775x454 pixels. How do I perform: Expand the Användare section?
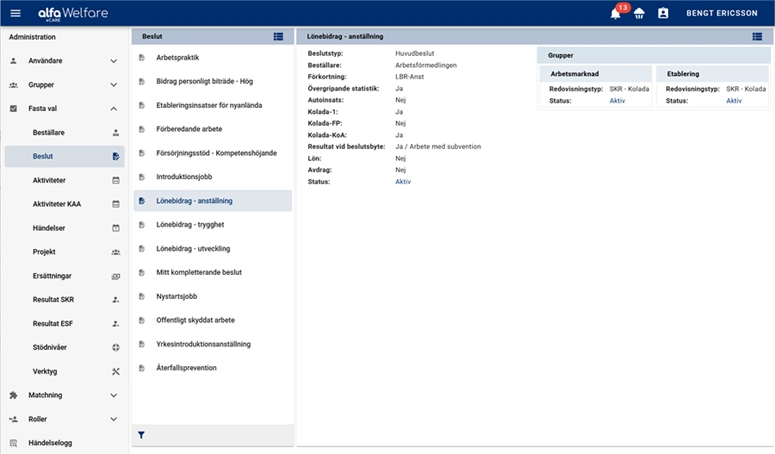(114, 61)
